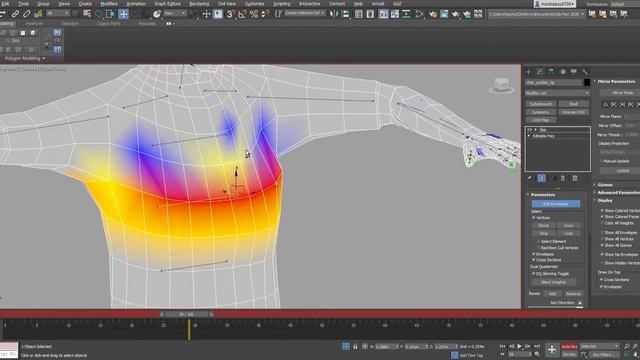The width and height of the screenshot is (640, 360).
Task: Expand the Gizmos rollout
Action: (x=604, y=185)
